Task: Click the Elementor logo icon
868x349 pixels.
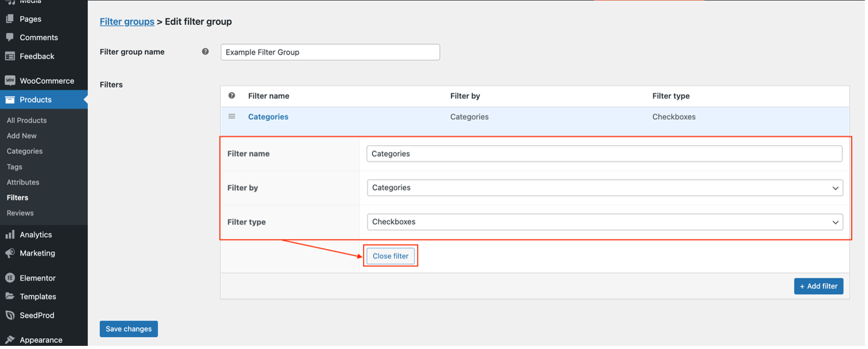Action: pyautogui.click(x=10, y=278)
